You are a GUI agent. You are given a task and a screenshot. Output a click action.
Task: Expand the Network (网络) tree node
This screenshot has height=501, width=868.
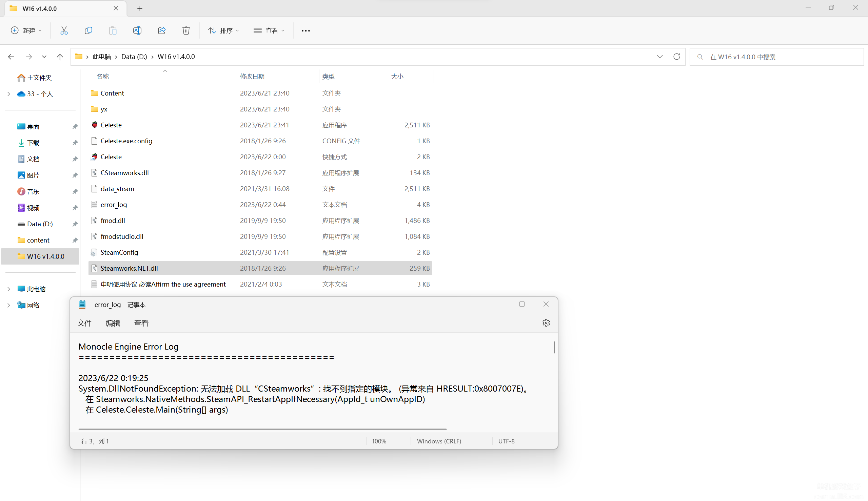[x=8, y=305]
